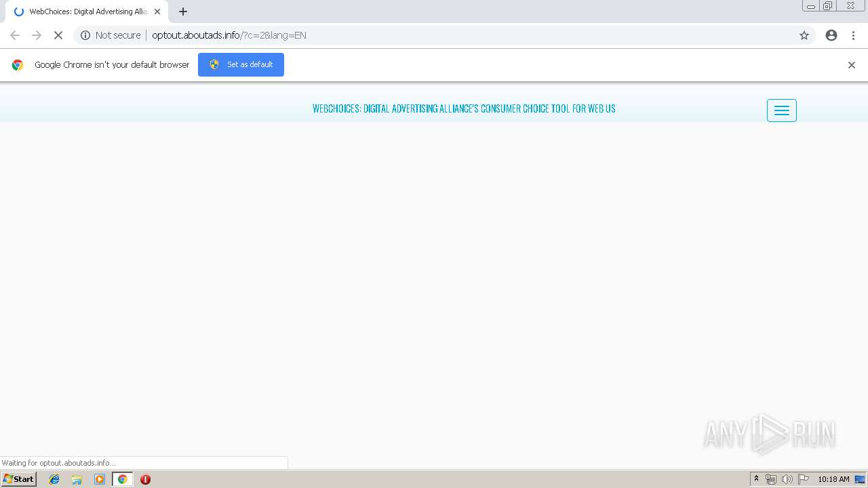
Task: Select the WebChoices browser tab
Action: (87, 12)
